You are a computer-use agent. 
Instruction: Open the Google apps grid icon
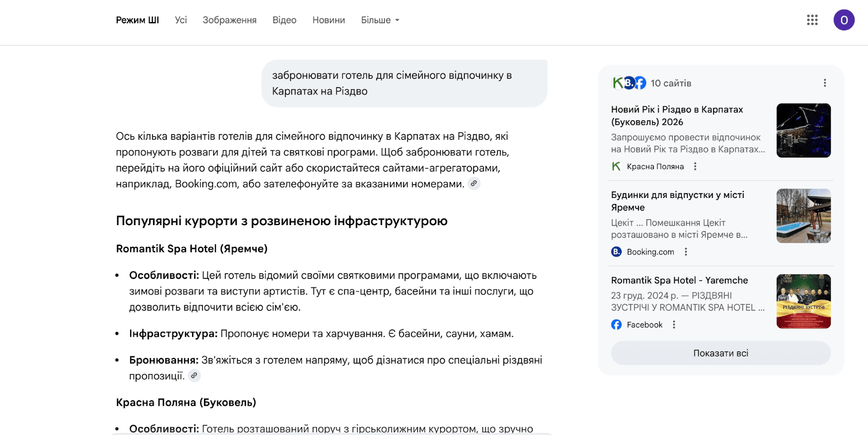tap(812, 20)
